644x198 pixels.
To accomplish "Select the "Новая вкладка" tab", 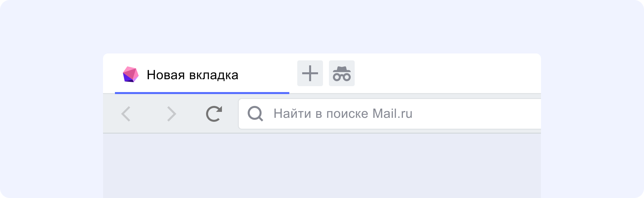I will pos(202,75).
